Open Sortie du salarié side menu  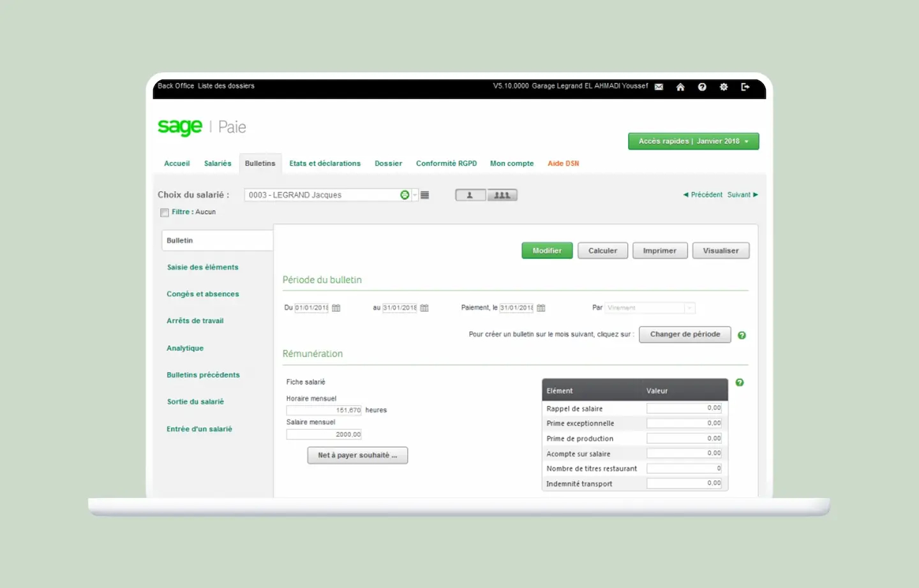195,402
